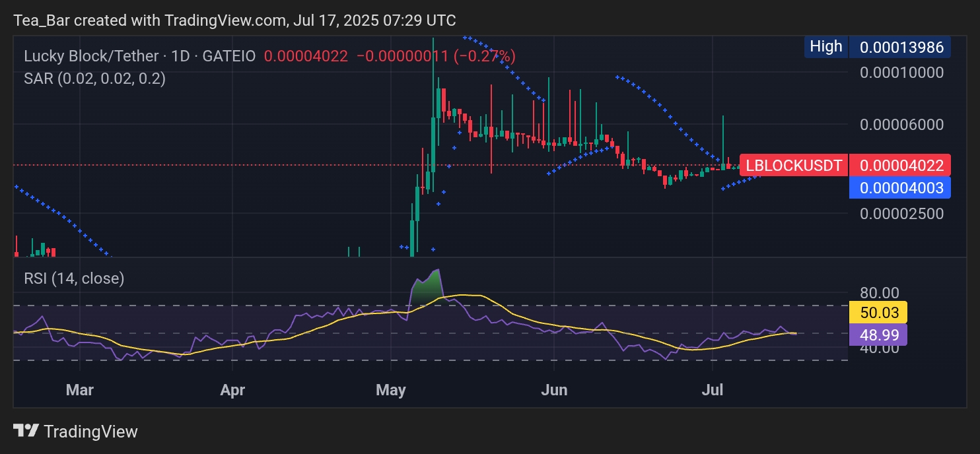Click the High price label tag
This screenshot has width=980, height=454.
click(826, 46)
